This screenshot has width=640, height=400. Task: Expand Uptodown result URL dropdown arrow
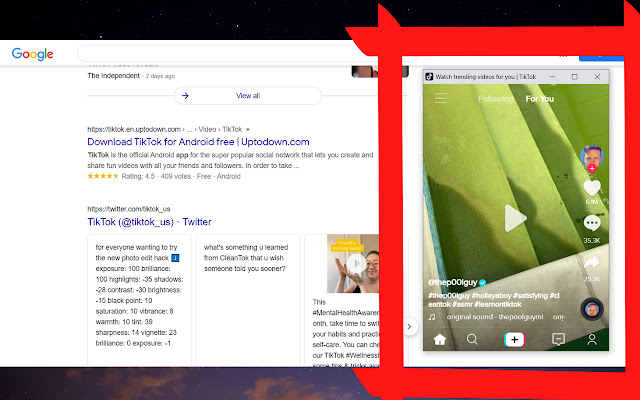[248, 129]
